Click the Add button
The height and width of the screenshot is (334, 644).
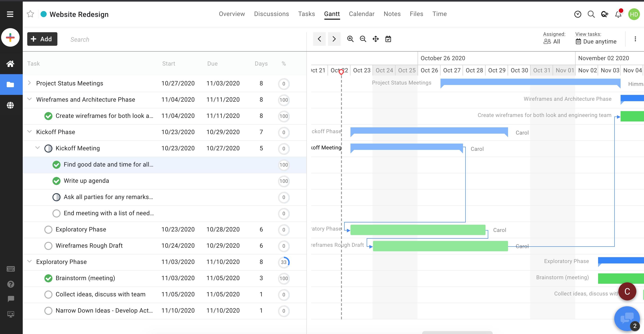(42, 39)
